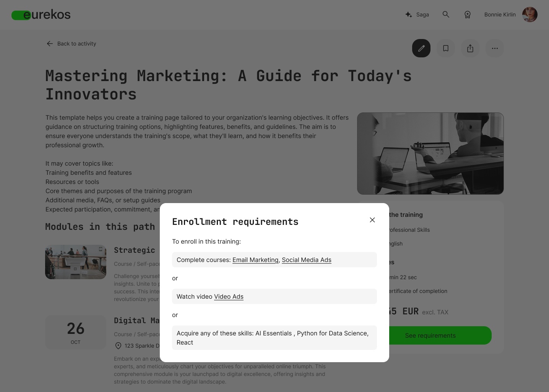549x392 pixels.
Task: Click the Acquire any of these skills box
Action: tap(274, 338)
